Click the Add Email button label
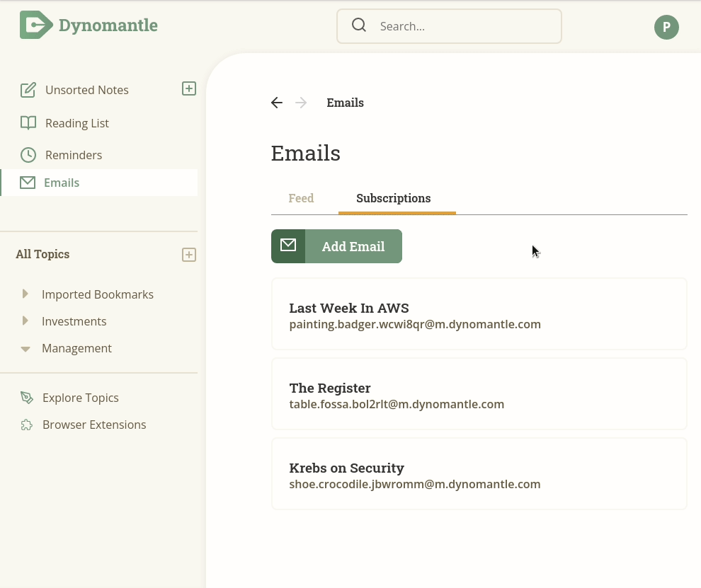Image resolution: width=701 pixels, height=588 pixels. coord(353,246)
